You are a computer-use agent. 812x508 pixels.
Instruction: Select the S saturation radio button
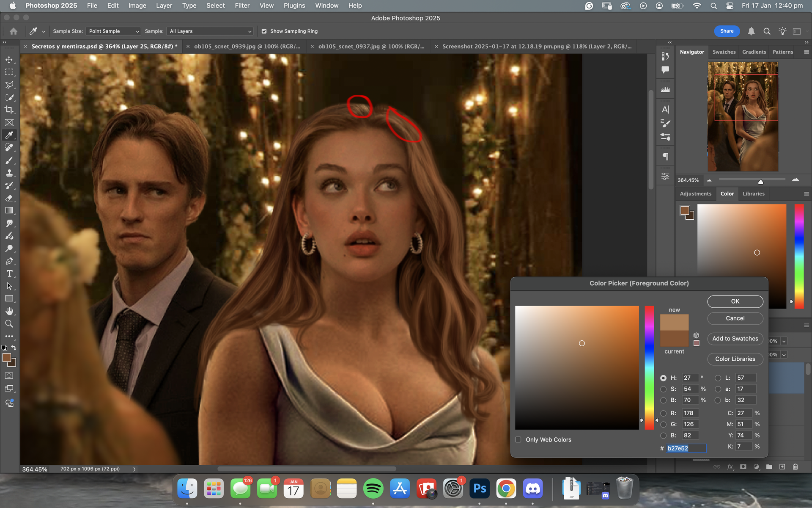point(663,389)
